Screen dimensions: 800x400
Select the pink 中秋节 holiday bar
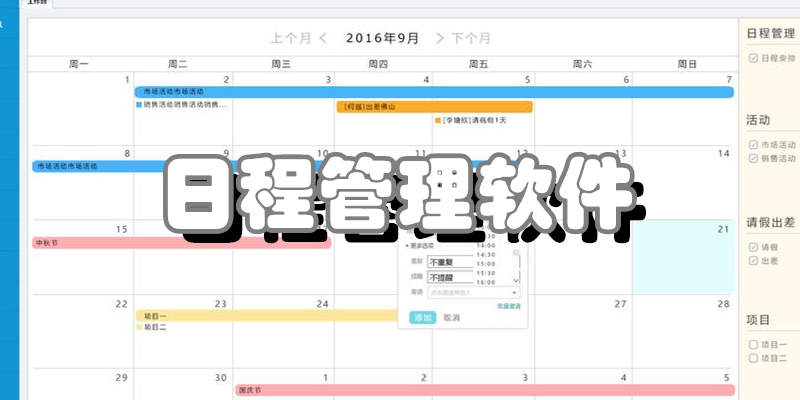pos(180,243)
